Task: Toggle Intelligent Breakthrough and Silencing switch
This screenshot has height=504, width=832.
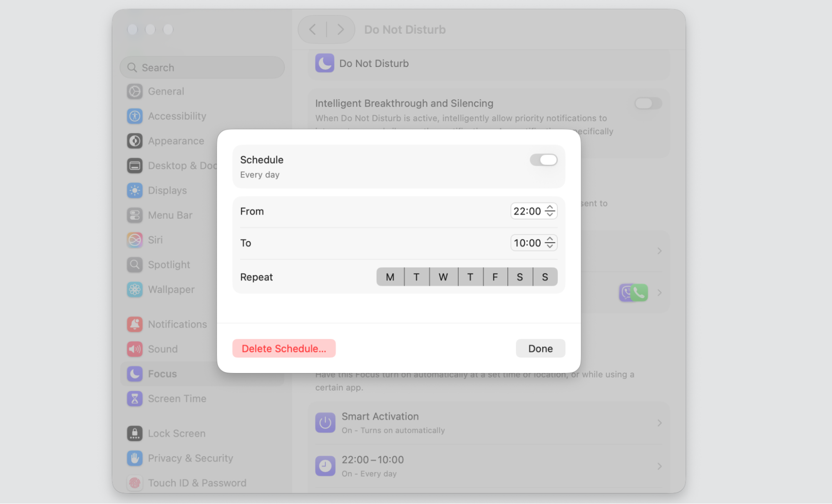Action: [648, 103]
